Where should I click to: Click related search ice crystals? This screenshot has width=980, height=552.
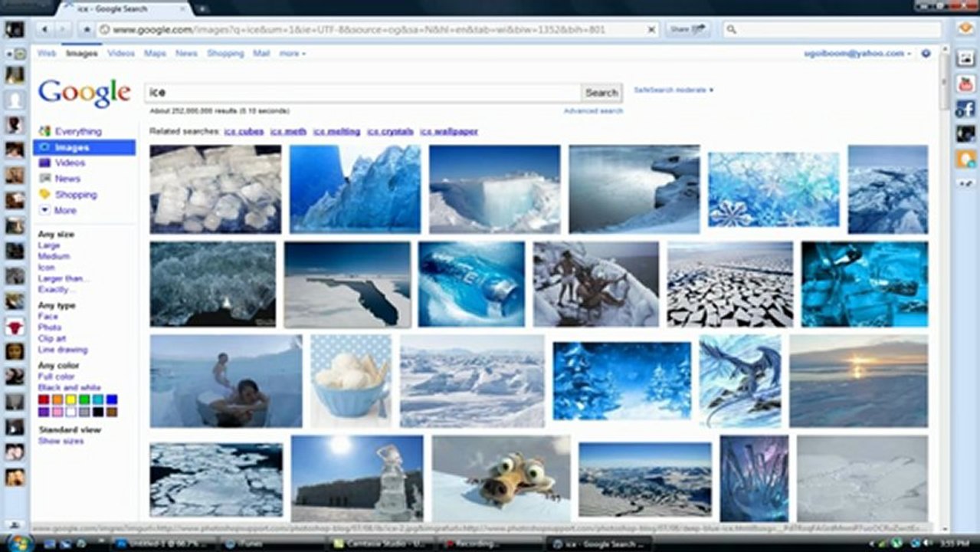[x=390, y=132]
